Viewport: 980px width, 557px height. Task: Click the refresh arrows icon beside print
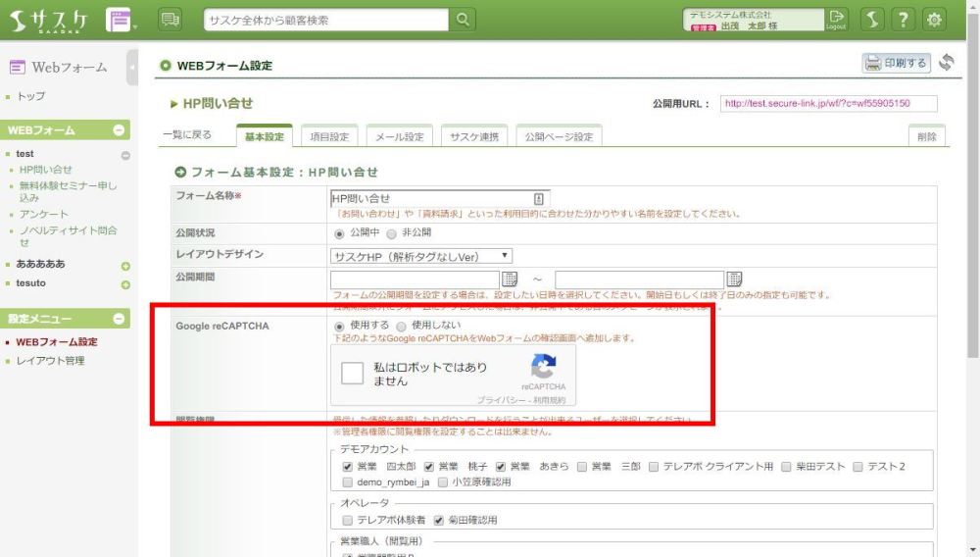(x=946, y=63)
